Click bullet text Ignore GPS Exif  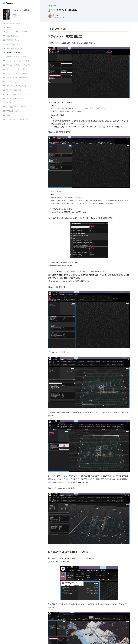tap(58, 115)
